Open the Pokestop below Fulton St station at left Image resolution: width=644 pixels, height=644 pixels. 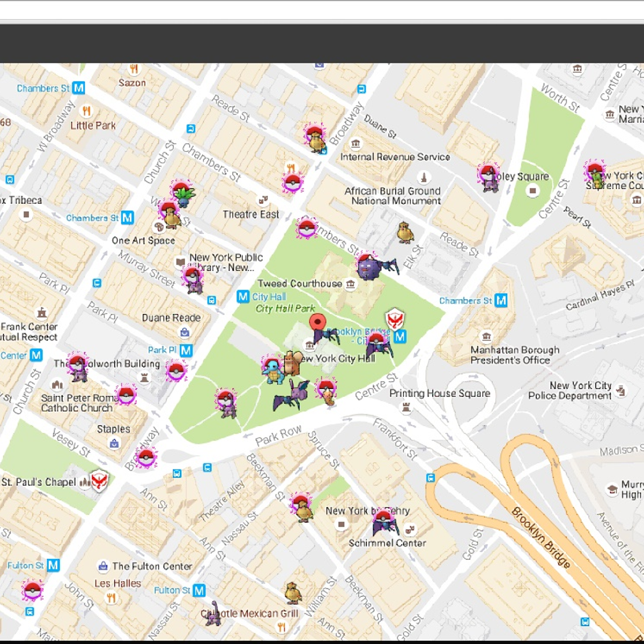coord(32,590)
